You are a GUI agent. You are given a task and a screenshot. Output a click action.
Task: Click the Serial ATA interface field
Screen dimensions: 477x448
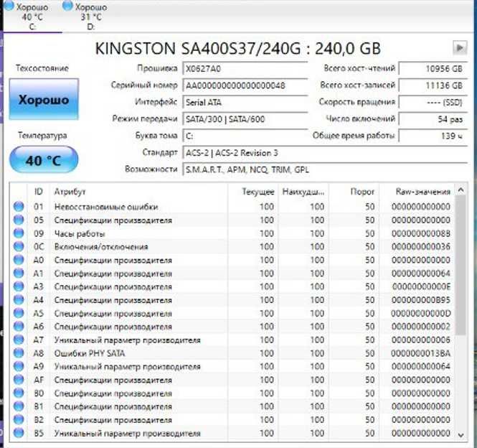pos(245,103)
